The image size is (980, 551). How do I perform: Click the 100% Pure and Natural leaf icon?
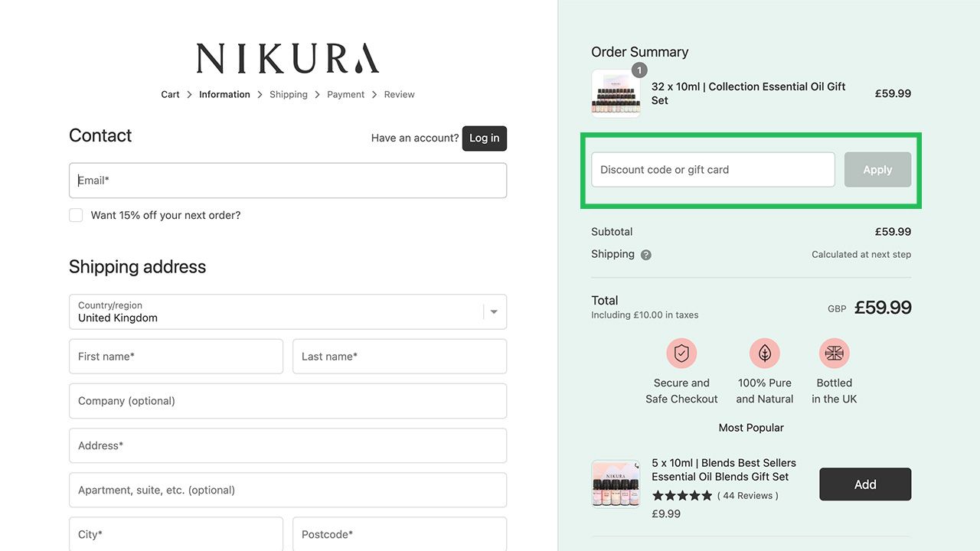click(765, 353)
